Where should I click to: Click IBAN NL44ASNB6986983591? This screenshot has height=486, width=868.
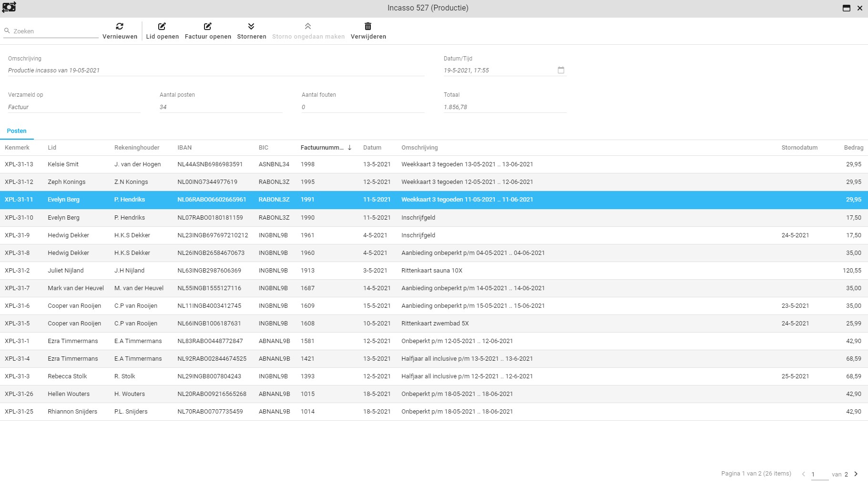click(x=210, y=164)
